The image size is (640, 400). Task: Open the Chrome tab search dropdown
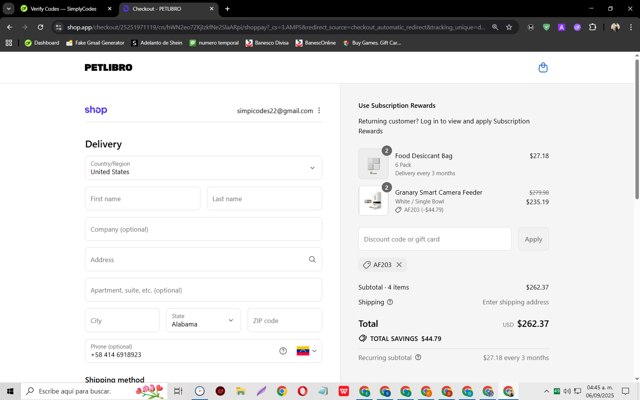[x=9, y=9]
